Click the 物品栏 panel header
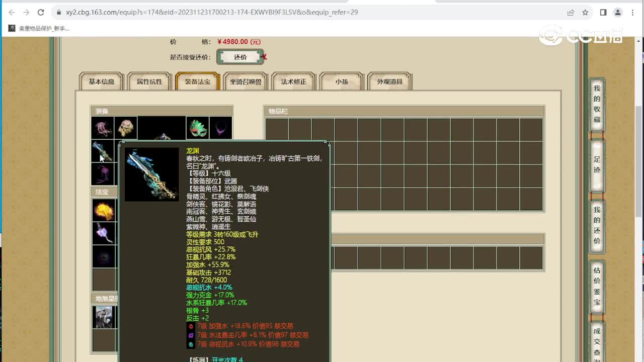Screen dimensions: 644x362 coord(404,111)
